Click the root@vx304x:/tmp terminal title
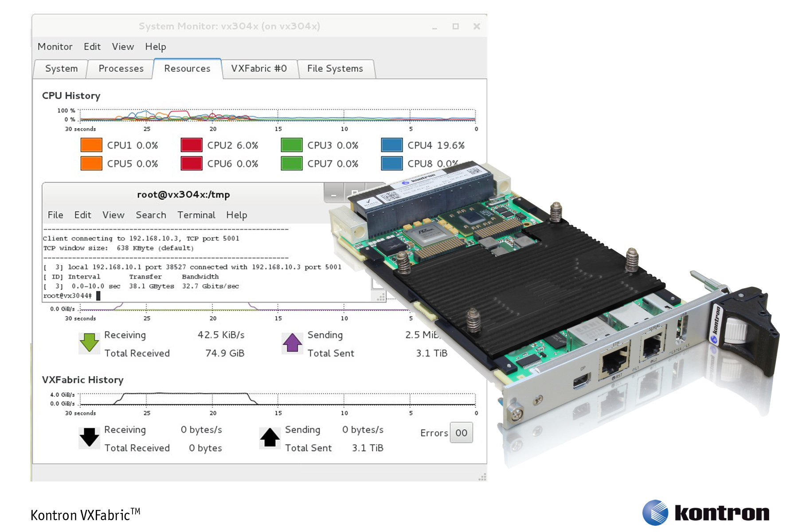The height and width of the screenshot is (532, 798). (184, 195)
